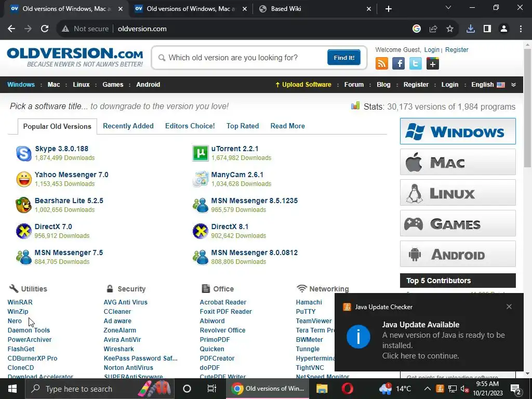The width and height of the screenshot is (532, 399).
Task: Select the Popular Old Versions tab
Action: tap(57, 126)
